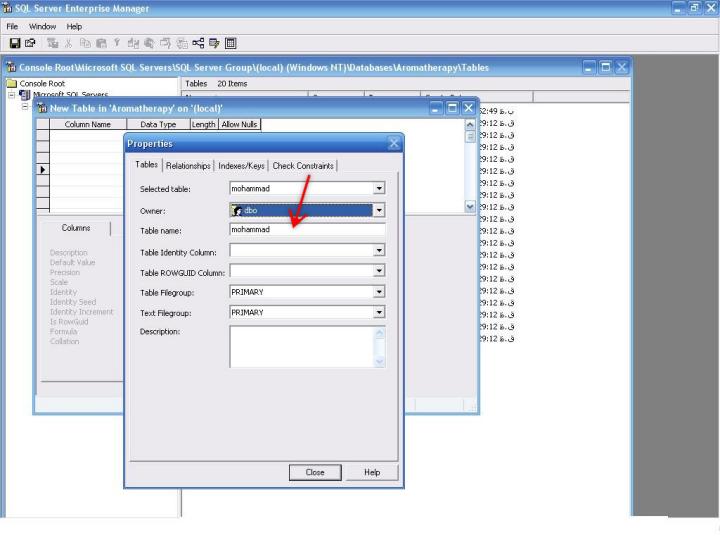Click the Cut scissors toolbar icon
720x540 pixels.
click(x=68, y=43)
